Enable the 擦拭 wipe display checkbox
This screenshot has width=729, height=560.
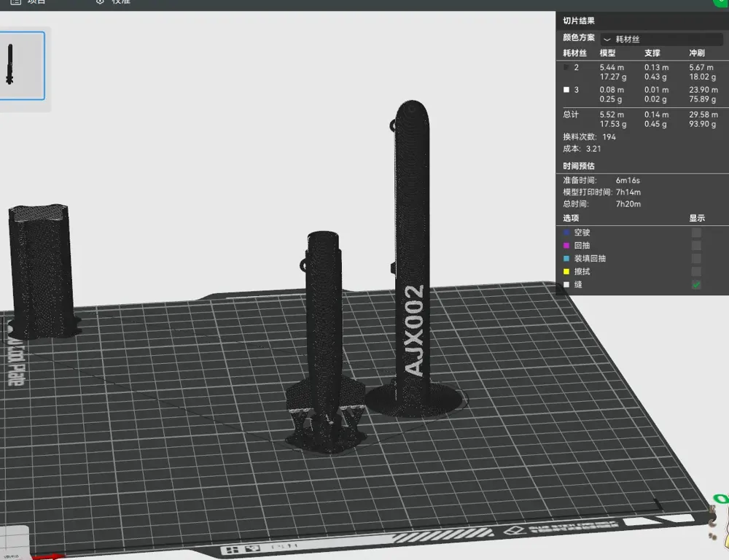pos(696,272)
